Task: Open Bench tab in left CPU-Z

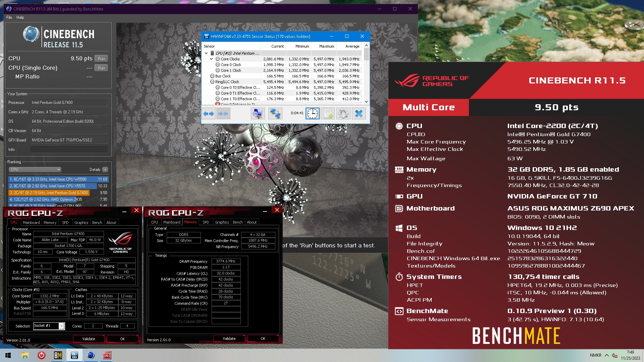Action: [97, 223]
